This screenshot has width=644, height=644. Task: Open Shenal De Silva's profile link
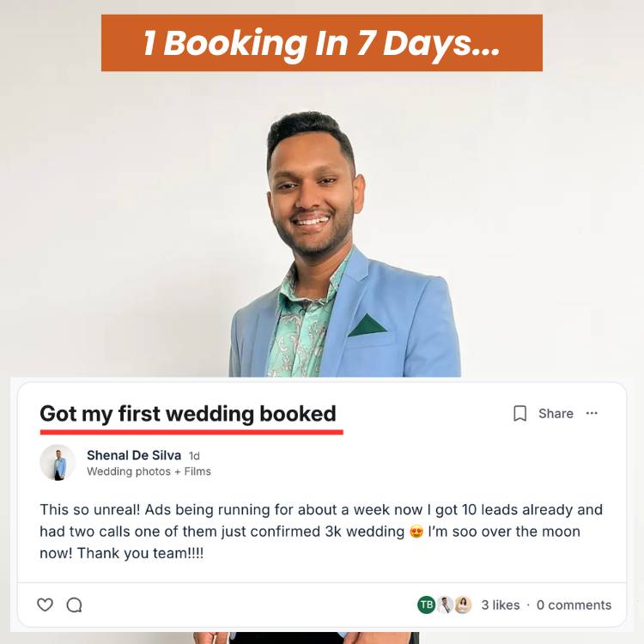(134, 455)
